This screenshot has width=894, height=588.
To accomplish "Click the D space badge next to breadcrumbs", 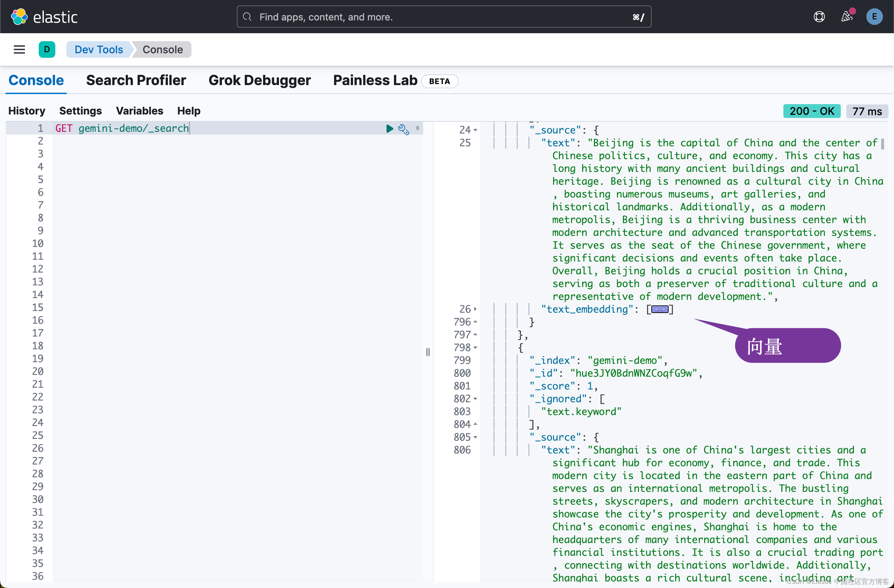I will coord(47,49).
